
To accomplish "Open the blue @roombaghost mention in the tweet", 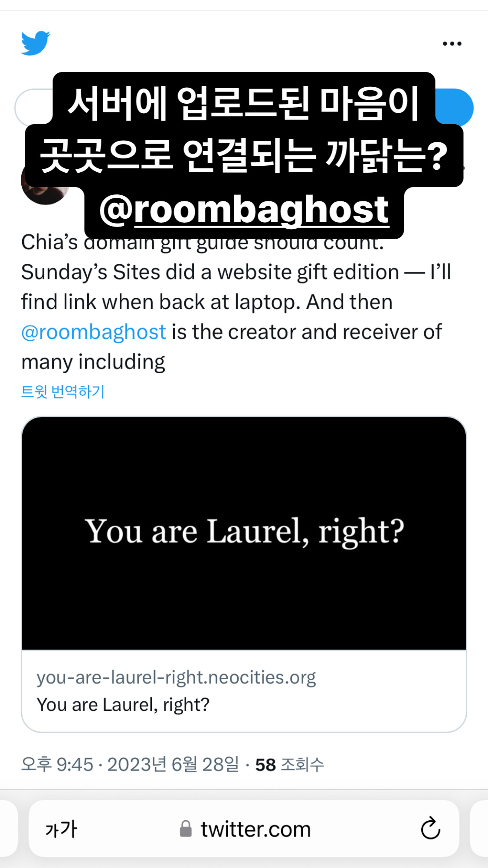I will [x=94, y=332].
